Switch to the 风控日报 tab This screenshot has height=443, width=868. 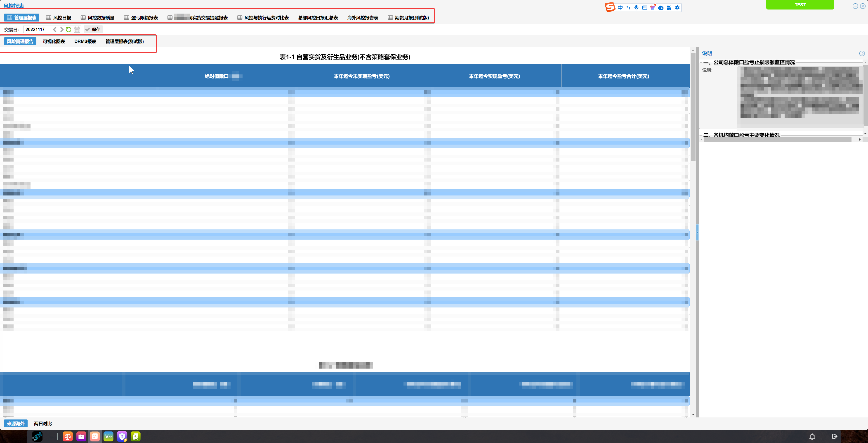pos(59,18)
